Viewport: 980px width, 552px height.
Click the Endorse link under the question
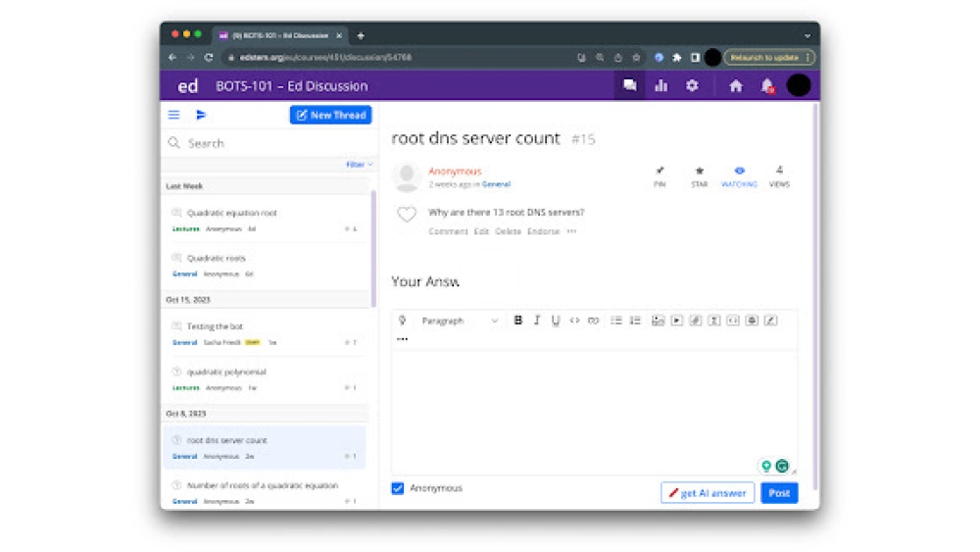tap(544, 231)
